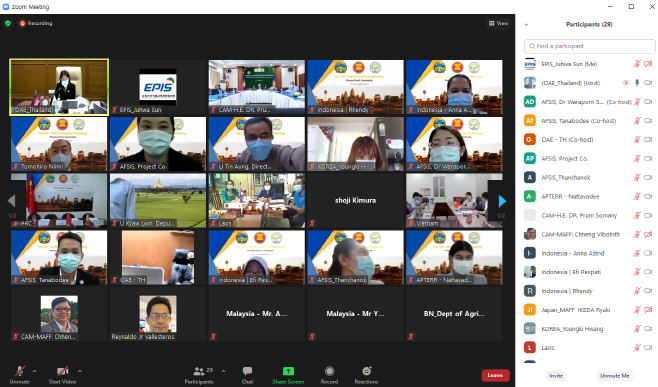Click camera icon for APTERR - Nattavadee row
The width and height of the screenshot is (658, 387).
coord(648,196)
